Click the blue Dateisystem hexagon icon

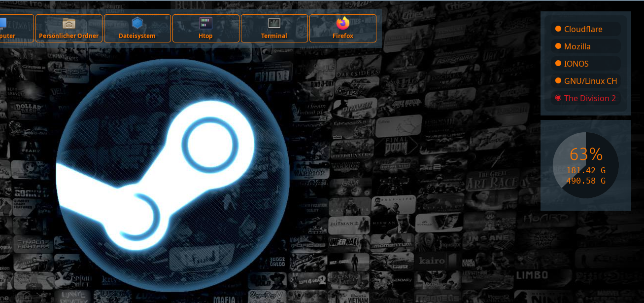137,23
